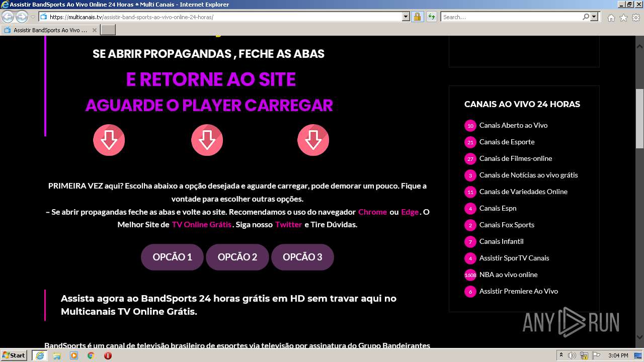
Task: Close the Assistir BandSports tab
Action: coord(94,30)
